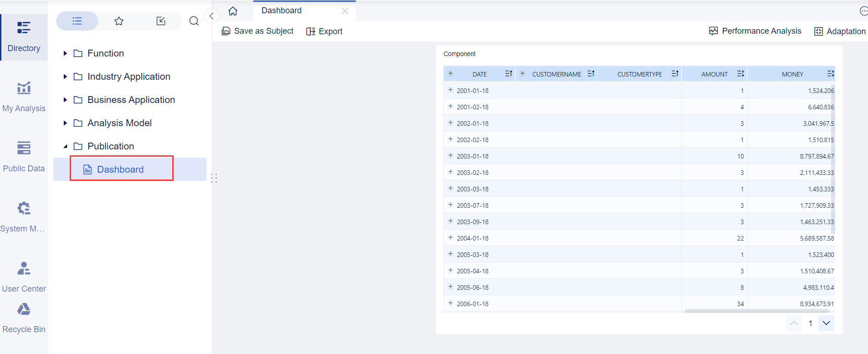868x354 pixels.
Task: Expand CUSTOMERNAME header plus sign
Action: [x=523, y=73]
